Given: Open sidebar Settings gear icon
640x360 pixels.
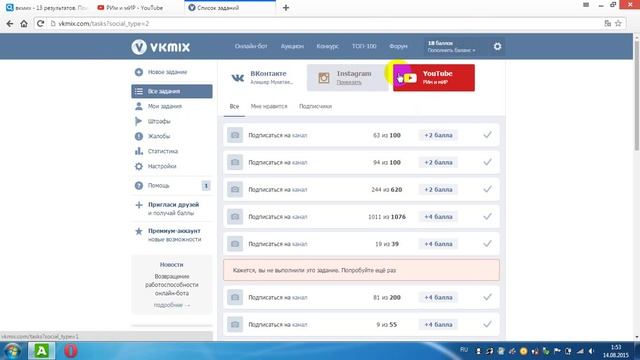Looking at the screenshot, I should point(139,166).
